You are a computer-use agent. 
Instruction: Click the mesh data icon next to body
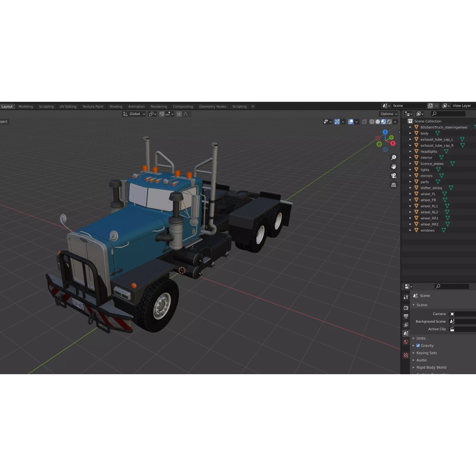438,133
